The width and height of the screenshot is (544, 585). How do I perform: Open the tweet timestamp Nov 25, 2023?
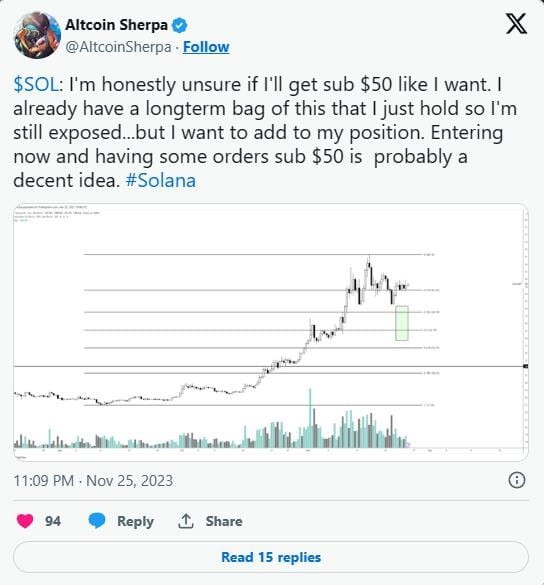click(93, 481)
